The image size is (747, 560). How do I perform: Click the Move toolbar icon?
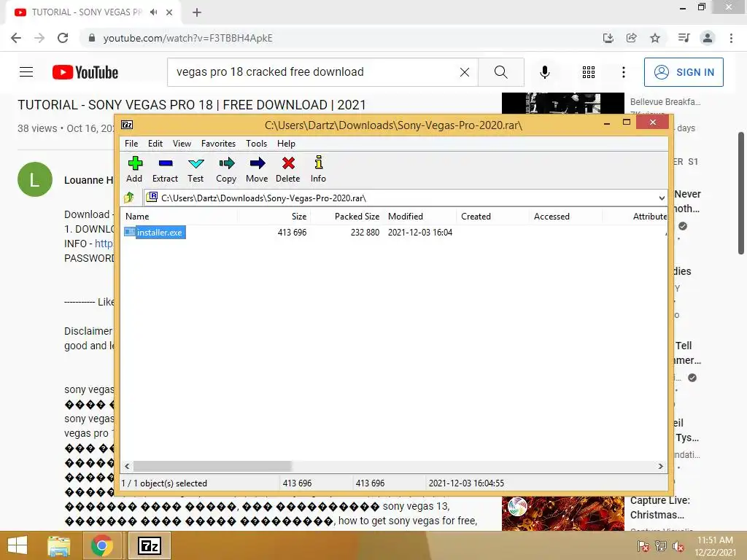pos(257,169)
